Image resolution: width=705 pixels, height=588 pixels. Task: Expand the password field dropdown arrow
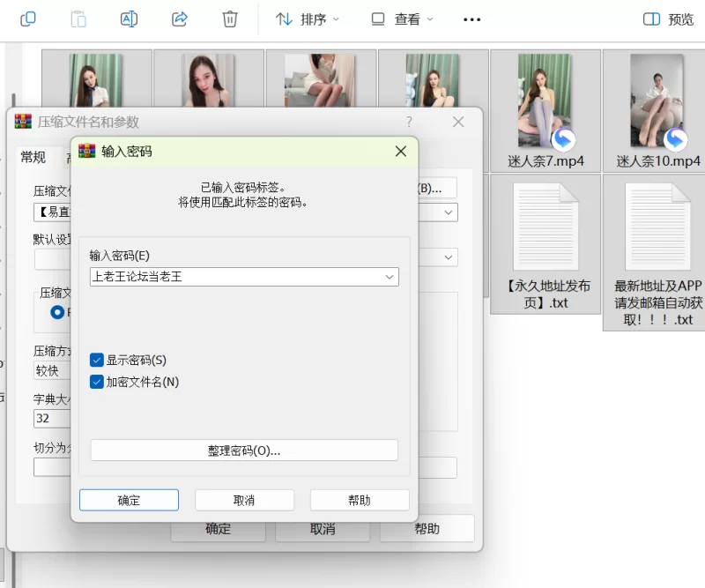[389, 277]
